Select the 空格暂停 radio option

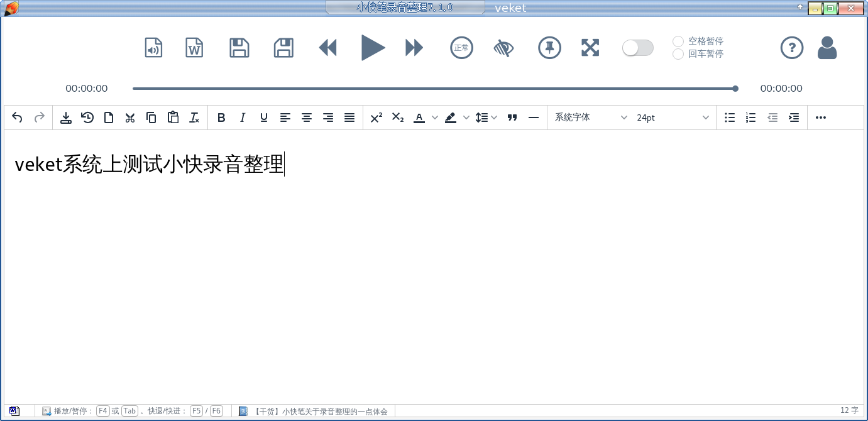click(x=678, y=41)
